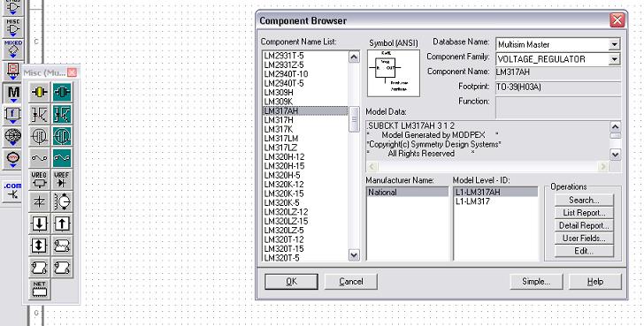The height and width of the screenshot is (326, 644).
Task: Select the Crystal component in the Misc toolbar
Action: coord(40,92)
